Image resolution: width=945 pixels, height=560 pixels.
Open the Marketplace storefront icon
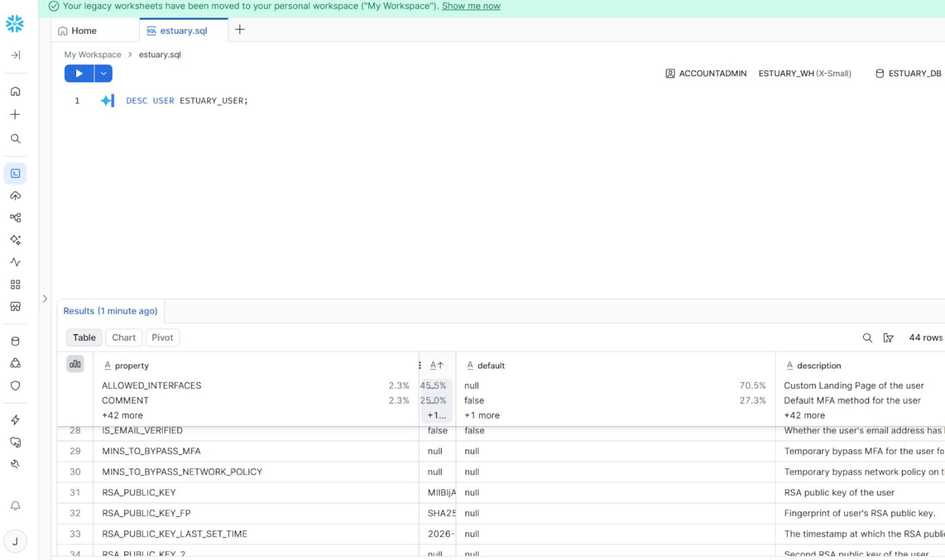(x=15, y=306)
